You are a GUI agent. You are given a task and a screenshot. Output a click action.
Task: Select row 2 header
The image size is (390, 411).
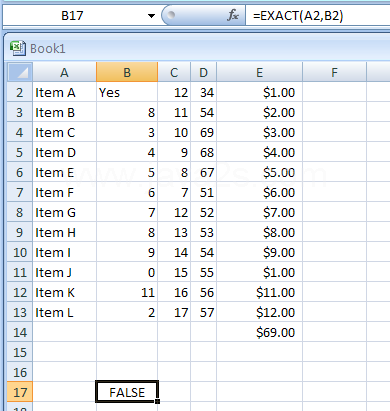pos(20,92)
